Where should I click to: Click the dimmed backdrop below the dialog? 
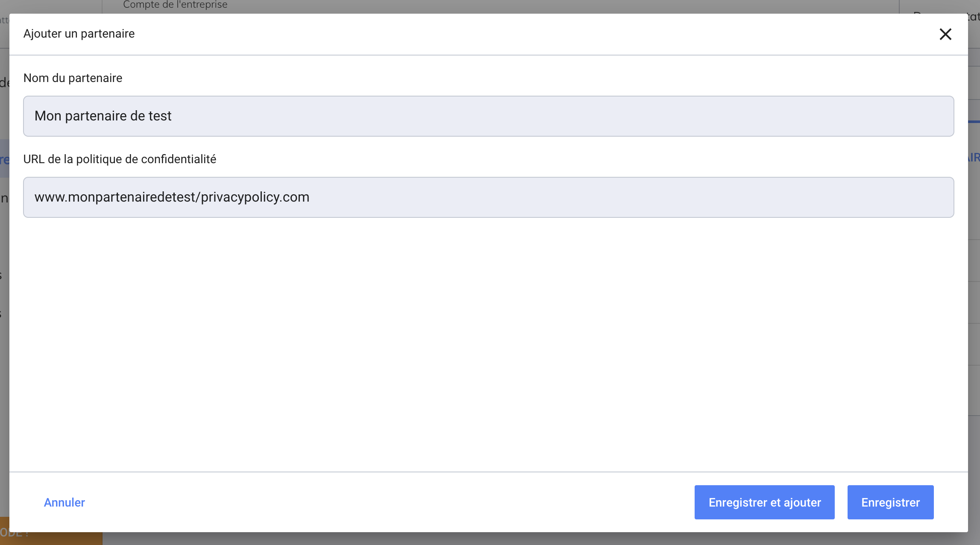tap(513, 539)
